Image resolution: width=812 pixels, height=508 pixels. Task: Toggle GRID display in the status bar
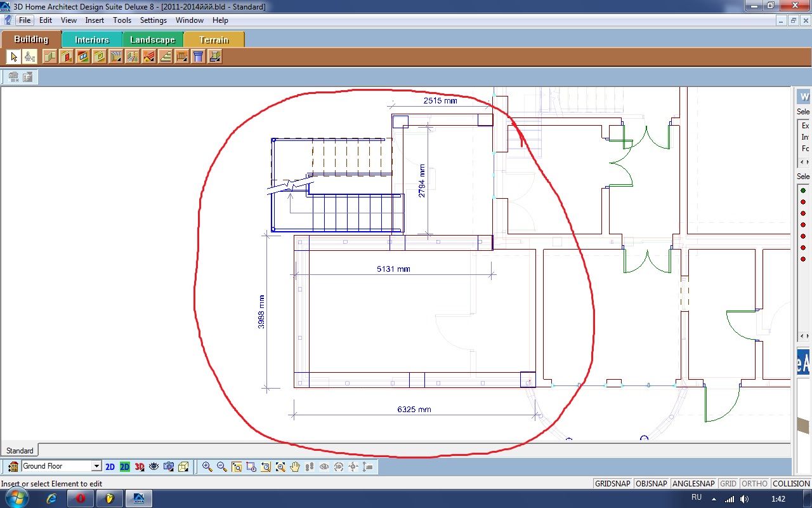728,484
